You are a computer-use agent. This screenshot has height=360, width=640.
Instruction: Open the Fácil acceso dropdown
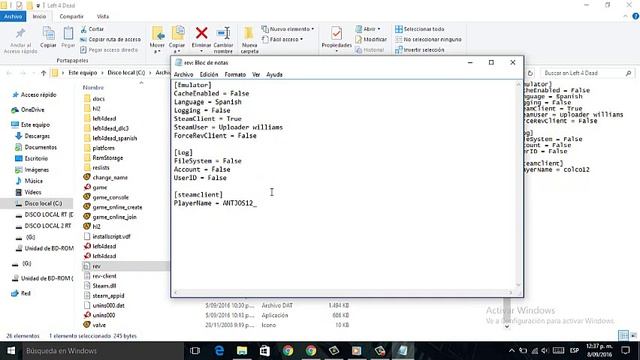point(282,40)
